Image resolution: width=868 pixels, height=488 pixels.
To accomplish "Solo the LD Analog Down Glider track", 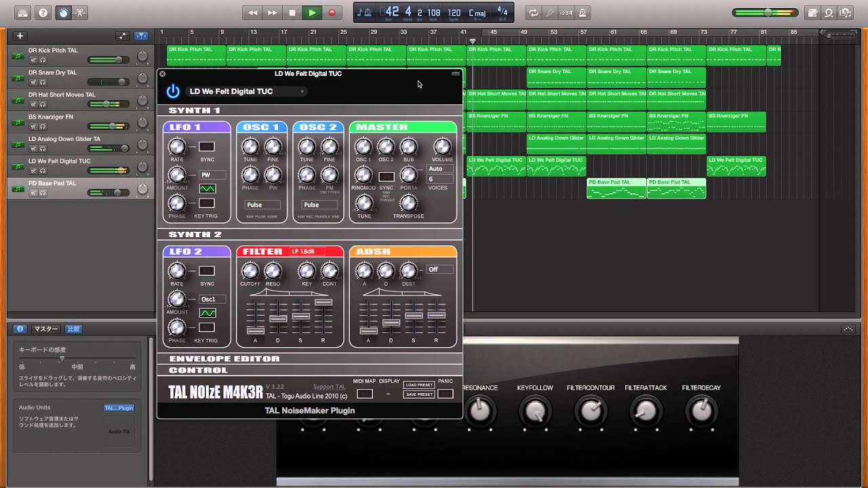I will pyautogui.click(x=43, y=149).
